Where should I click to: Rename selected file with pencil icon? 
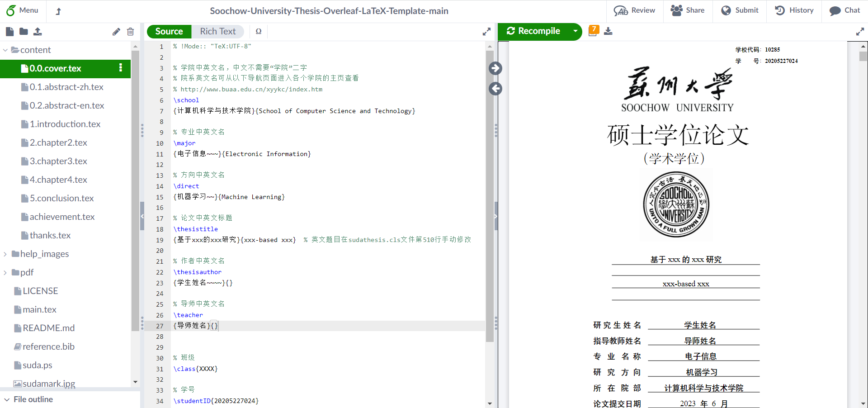[x=116, y=32]
